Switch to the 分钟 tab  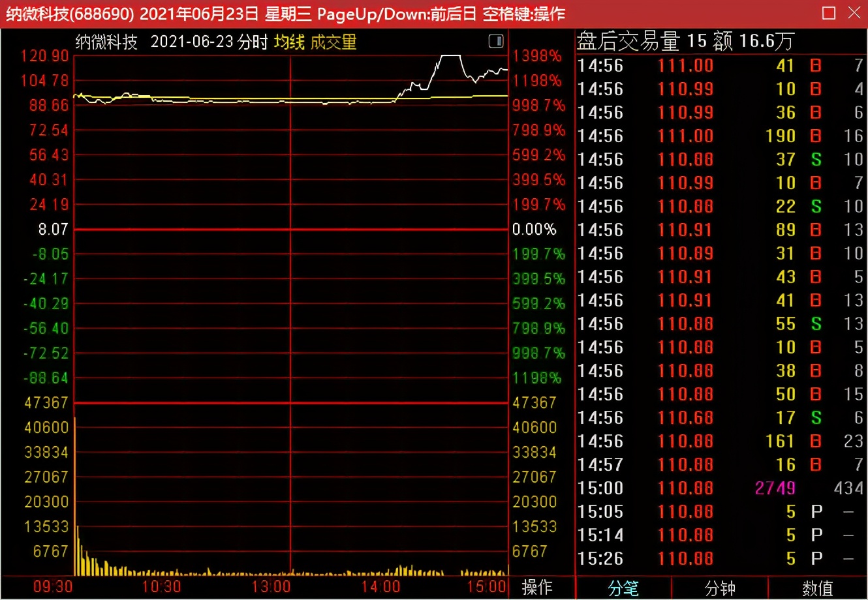[720, 588]
